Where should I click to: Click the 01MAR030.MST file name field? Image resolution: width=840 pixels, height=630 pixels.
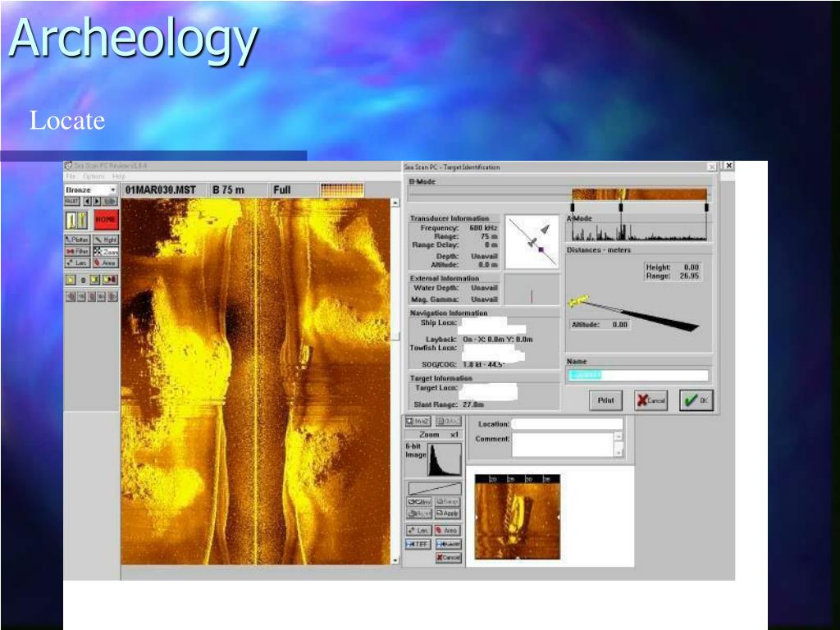[163, 190]
